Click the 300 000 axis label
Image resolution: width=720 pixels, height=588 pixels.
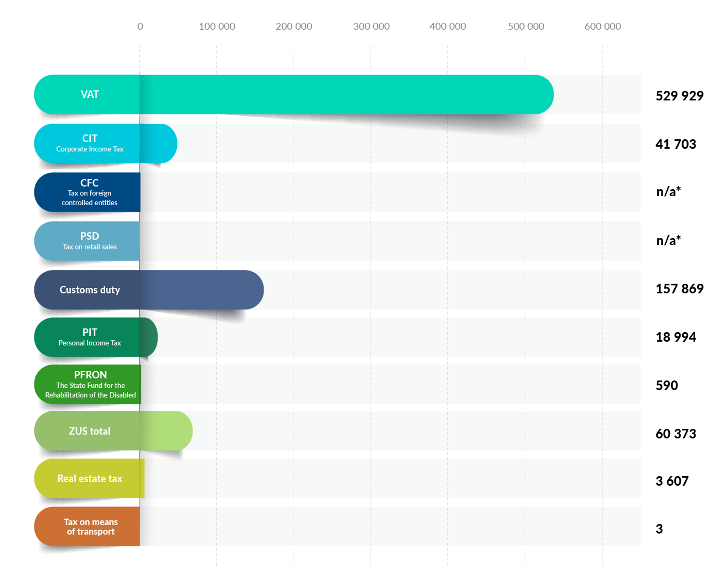tap(371, 26)
